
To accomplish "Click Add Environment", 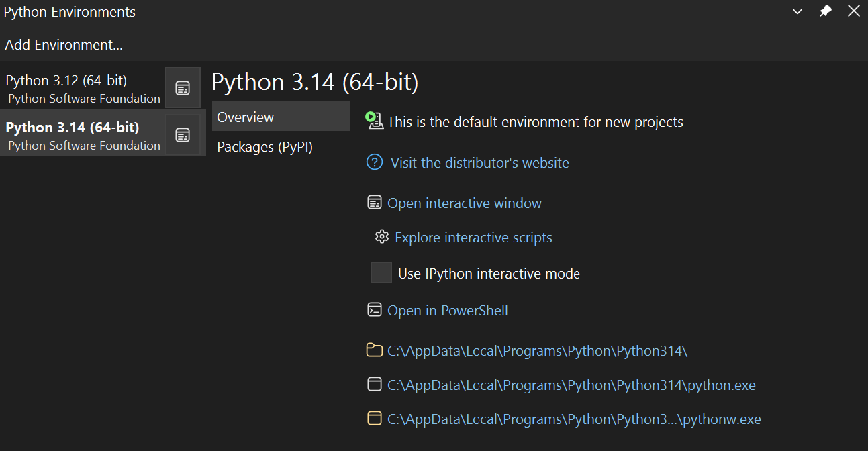I will click(x=63, y=44).
